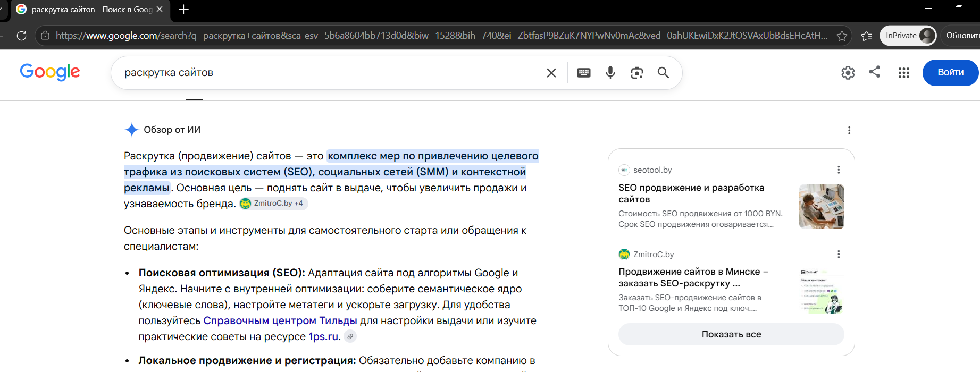Click Поисковая оптимизация (SEO): bullet heading
980x372 pixels.
click(222, 273)
